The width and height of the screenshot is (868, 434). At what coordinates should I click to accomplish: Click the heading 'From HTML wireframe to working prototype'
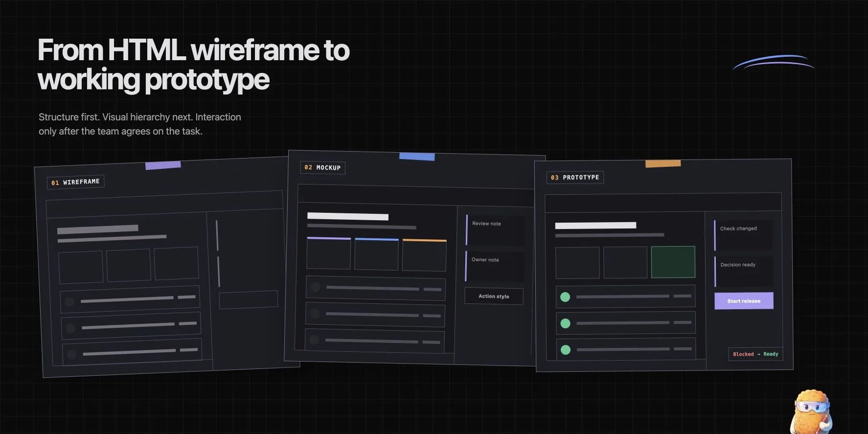click(193, 65)
